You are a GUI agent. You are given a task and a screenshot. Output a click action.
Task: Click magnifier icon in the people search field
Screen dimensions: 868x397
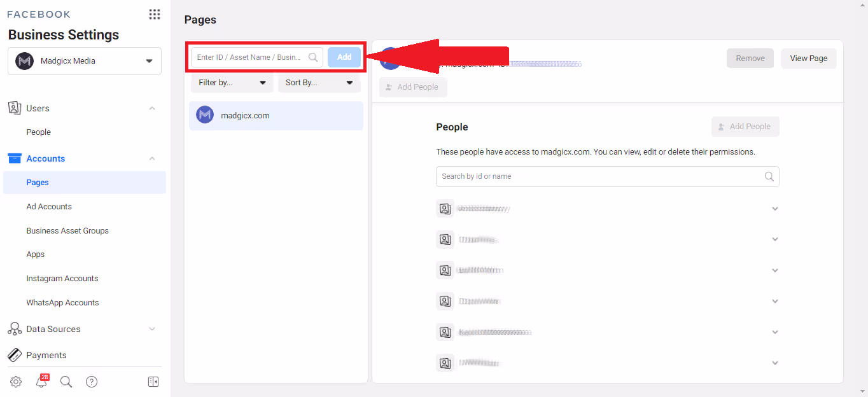pos(769,176)
